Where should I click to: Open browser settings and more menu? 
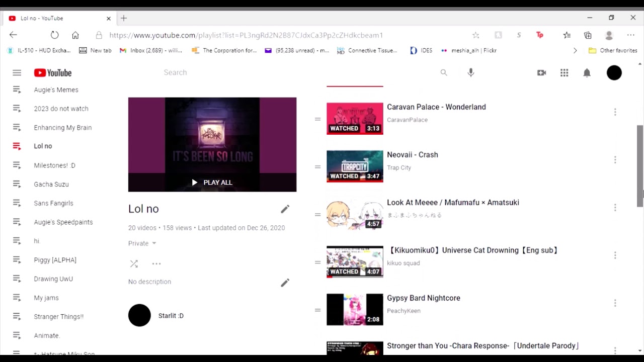[x=631, y=35]
